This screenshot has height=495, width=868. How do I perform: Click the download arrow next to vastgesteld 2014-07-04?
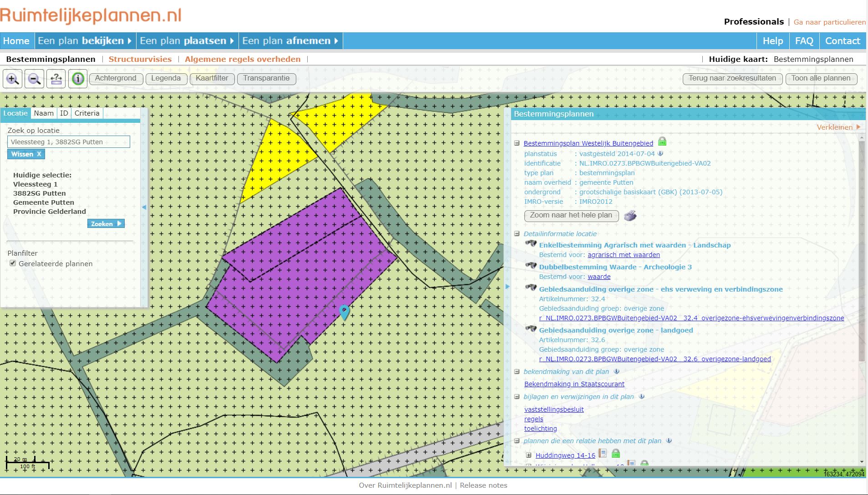(x=661, y=153)
